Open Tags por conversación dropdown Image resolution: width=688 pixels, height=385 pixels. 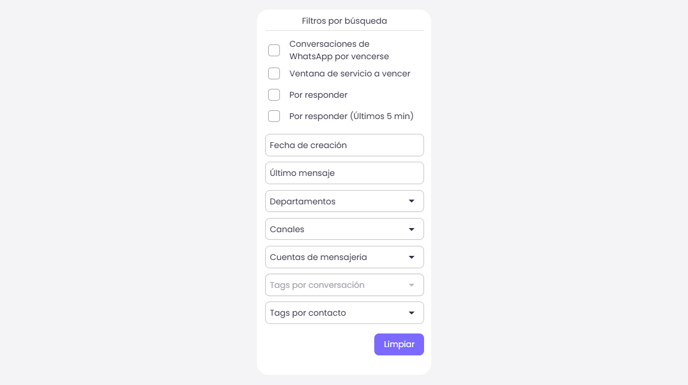click(344, 285)
